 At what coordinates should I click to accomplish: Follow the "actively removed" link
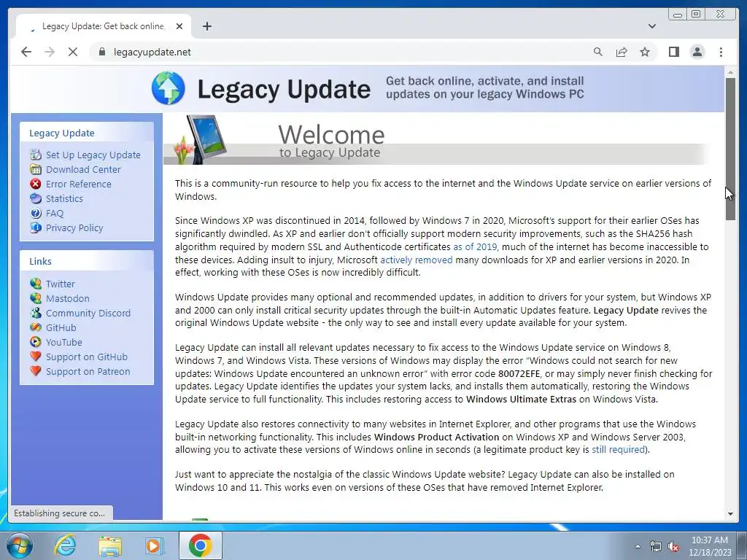pyautogui.click(x=417, y=260)
